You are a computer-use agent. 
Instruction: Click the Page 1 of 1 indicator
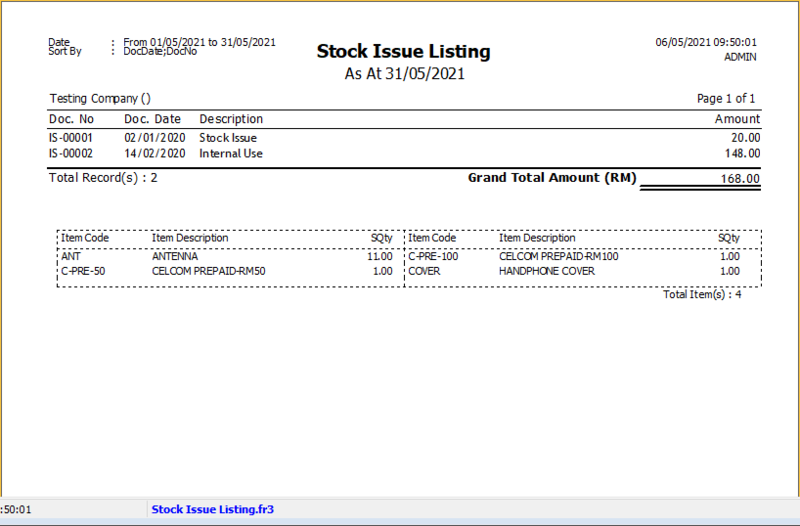(x=725, y=99)
